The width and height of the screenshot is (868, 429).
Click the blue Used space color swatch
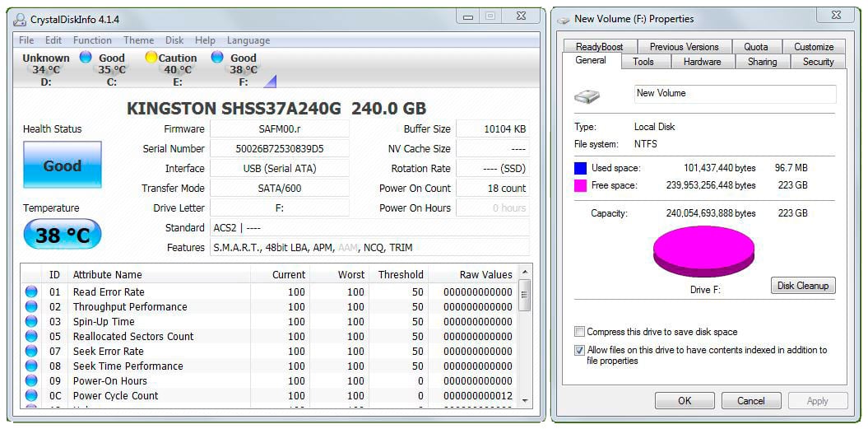(580, 167)
